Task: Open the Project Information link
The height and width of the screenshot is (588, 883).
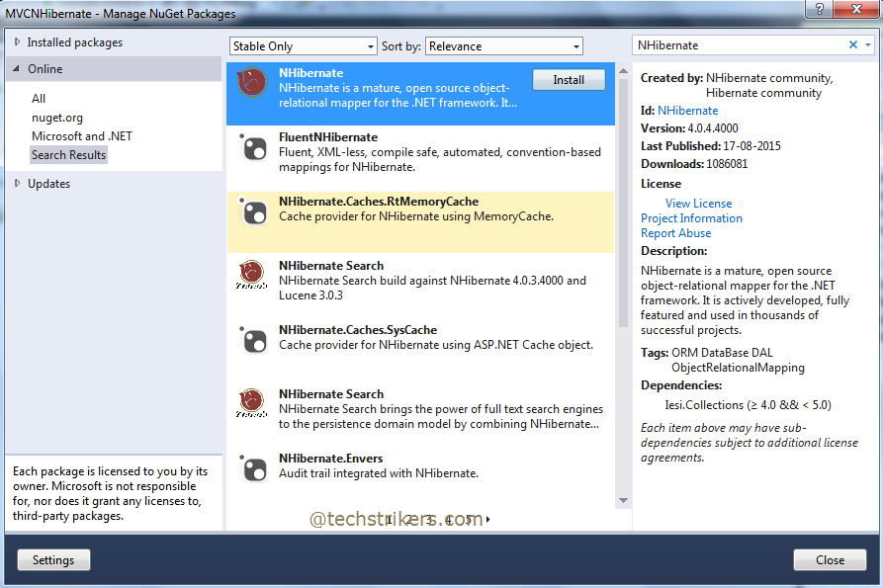Action: point(691,218)
